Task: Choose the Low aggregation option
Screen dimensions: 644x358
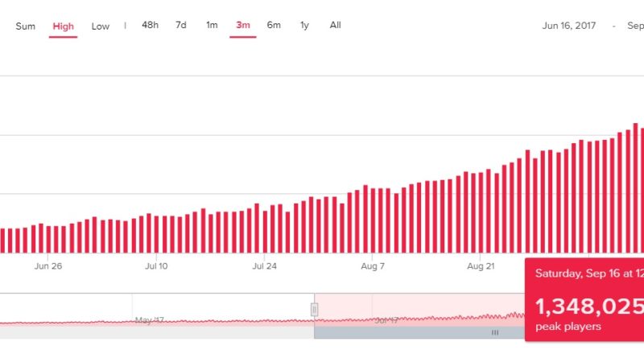Action: 101,26
